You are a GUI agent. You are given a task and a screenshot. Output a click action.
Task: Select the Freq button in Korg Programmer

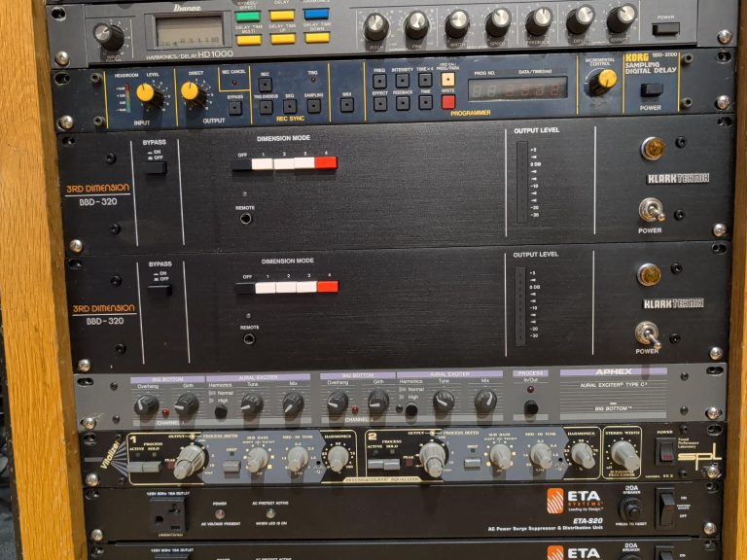pos(379,81)
